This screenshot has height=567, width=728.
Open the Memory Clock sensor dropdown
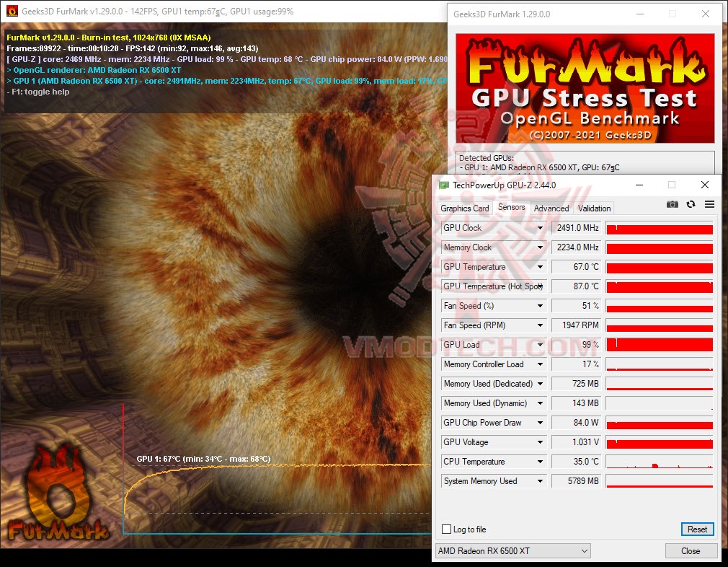540,247
